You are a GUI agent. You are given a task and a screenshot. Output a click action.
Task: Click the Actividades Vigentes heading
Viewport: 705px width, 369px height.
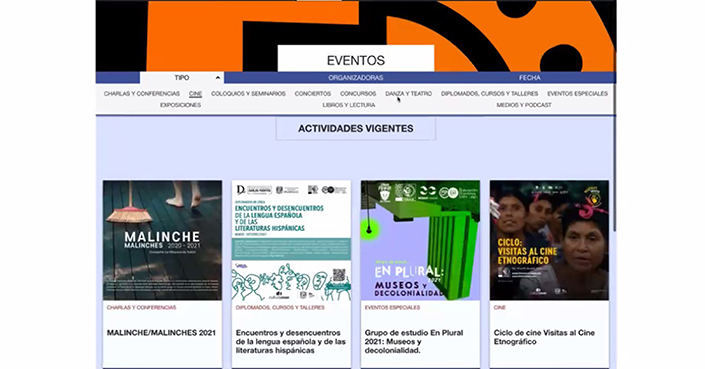356,129
